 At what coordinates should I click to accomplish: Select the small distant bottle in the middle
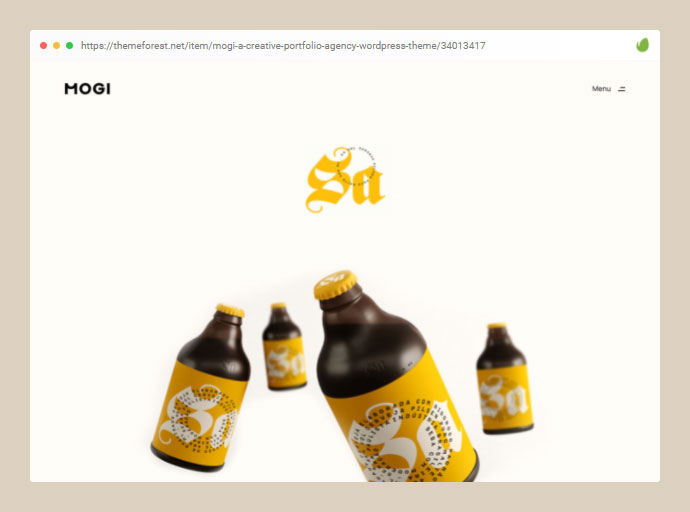coord(284,346)
